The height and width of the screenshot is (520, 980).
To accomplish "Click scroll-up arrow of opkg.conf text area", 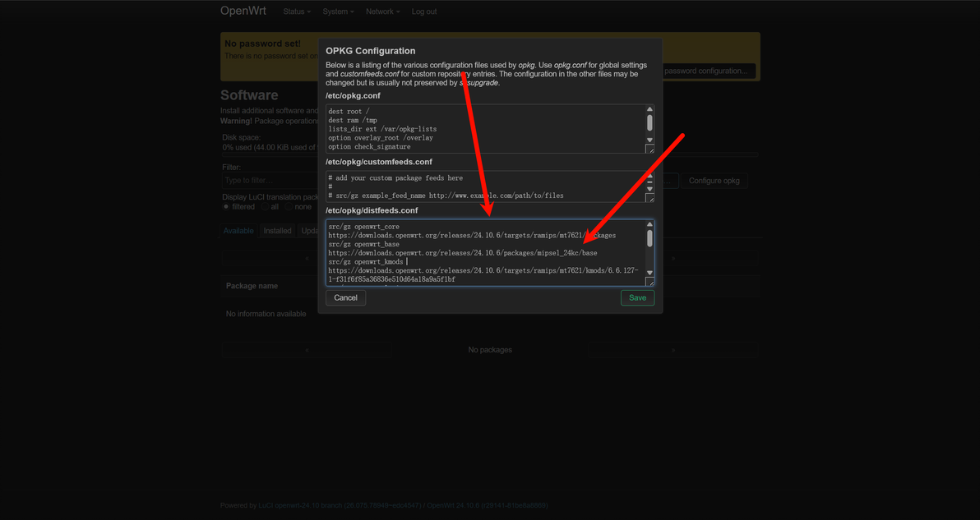I will (649, 109).
